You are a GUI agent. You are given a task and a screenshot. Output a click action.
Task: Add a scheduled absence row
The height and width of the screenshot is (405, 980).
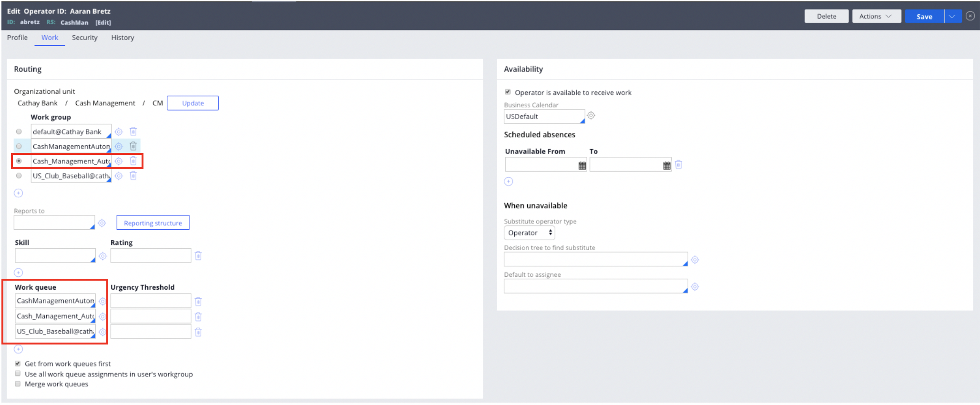(x=509, y=182)
